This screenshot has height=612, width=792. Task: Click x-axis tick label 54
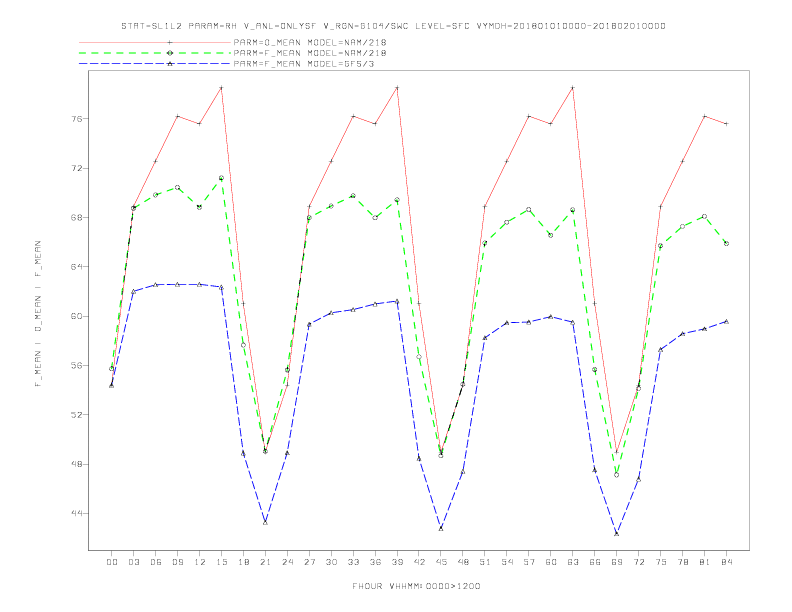(507, 562)
